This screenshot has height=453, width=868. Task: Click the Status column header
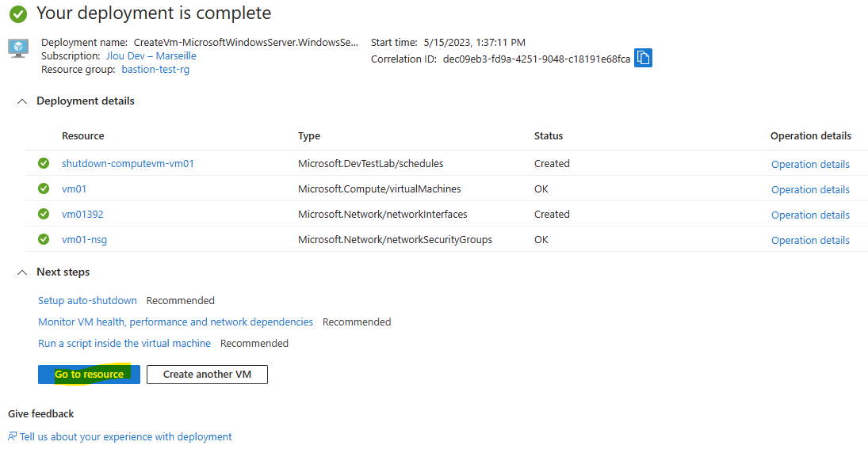point(549,136)
